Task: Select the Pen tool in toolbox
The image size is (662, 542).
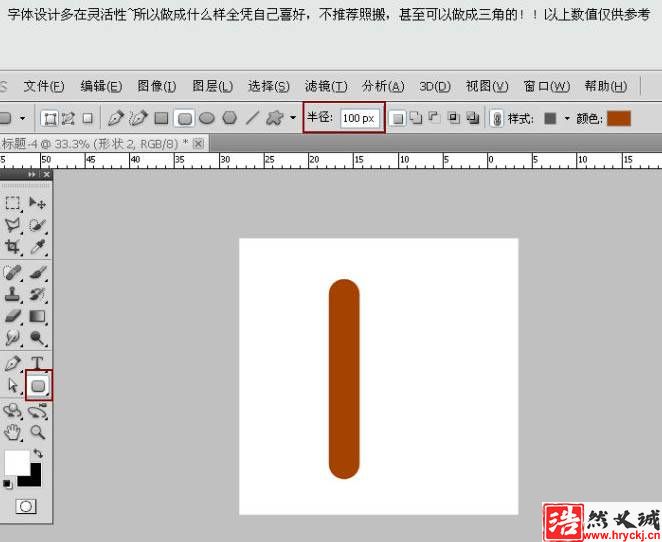Action: (13, 363)
